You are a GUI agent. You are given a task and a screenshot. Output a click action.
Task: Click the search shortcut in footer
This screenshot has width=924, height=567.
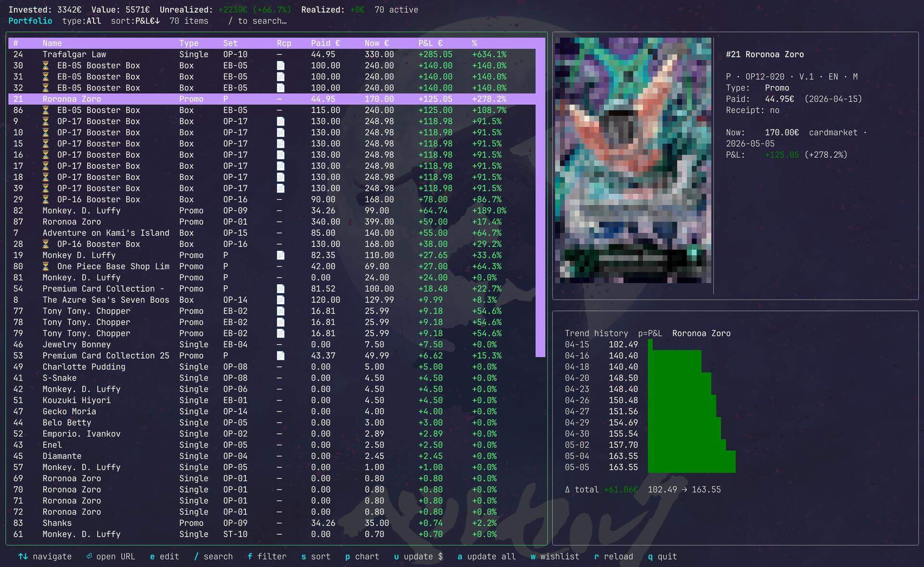tap(213, 556)
